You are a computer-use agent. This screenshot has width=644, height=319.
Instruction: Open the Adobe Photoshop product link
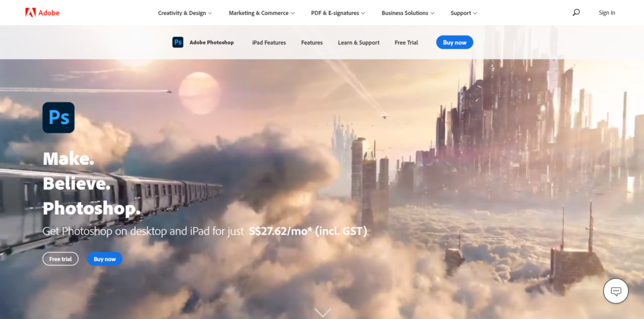211,43
